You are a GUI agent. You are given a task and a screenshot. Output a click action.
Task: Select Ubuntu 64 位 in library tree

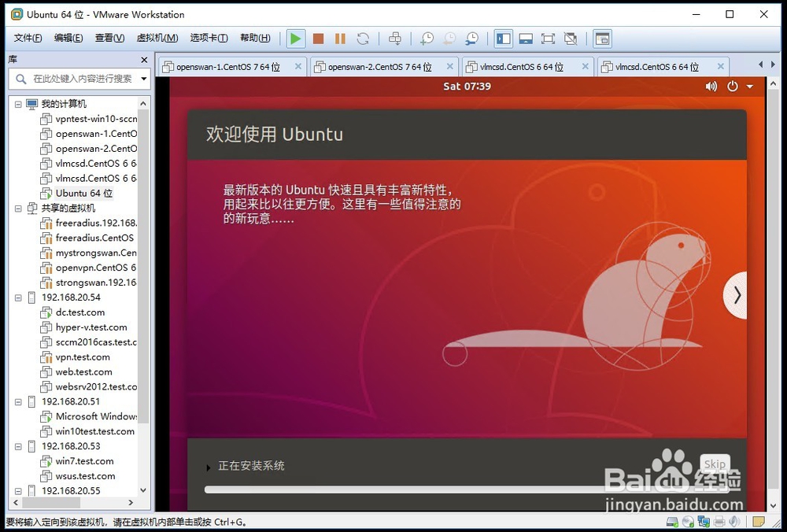pos(77,194)
